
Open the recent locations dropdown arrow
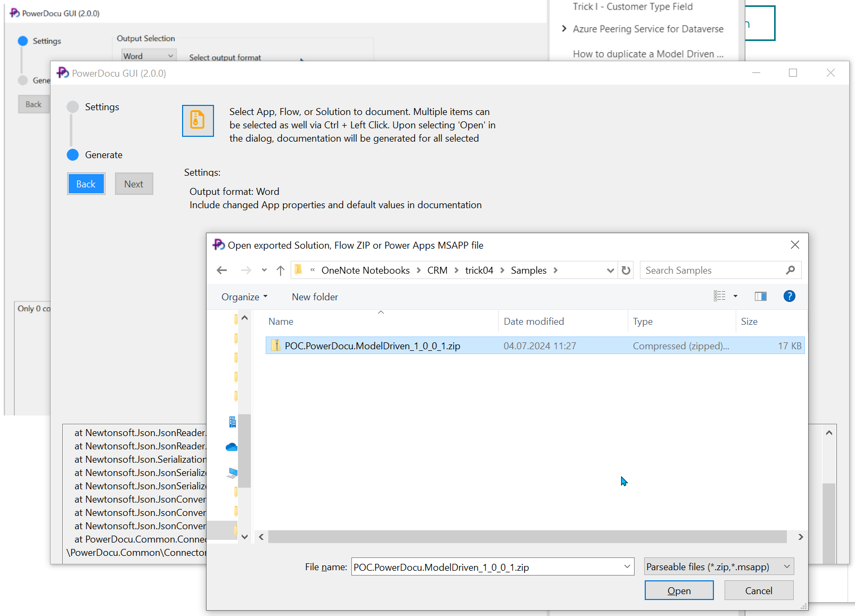tap(264, 270)
